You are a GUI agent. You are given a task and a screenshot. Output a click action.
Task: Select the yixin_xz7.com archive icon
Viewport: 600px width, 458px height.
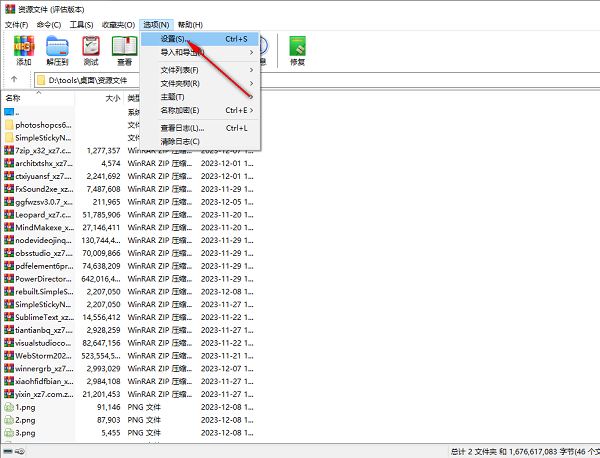pos(9,394)
